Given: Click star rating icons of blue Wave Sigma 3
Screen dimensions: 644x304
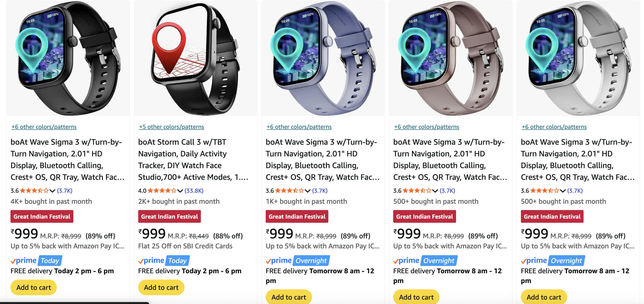Looking at the screenshot, I should pyautogui.click(x=290, y=191).
